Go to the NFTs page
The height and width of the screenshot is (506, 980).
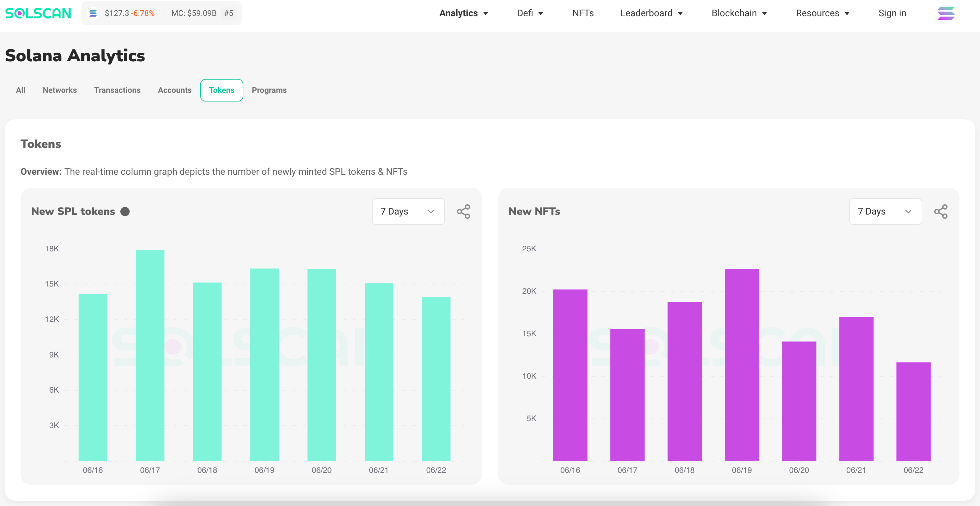coord(583,13)
